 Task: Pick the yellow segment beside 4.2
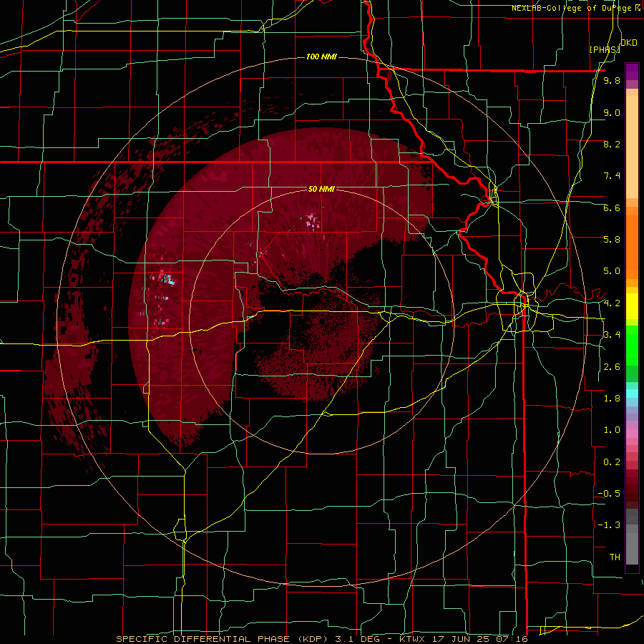pos(632,306)
